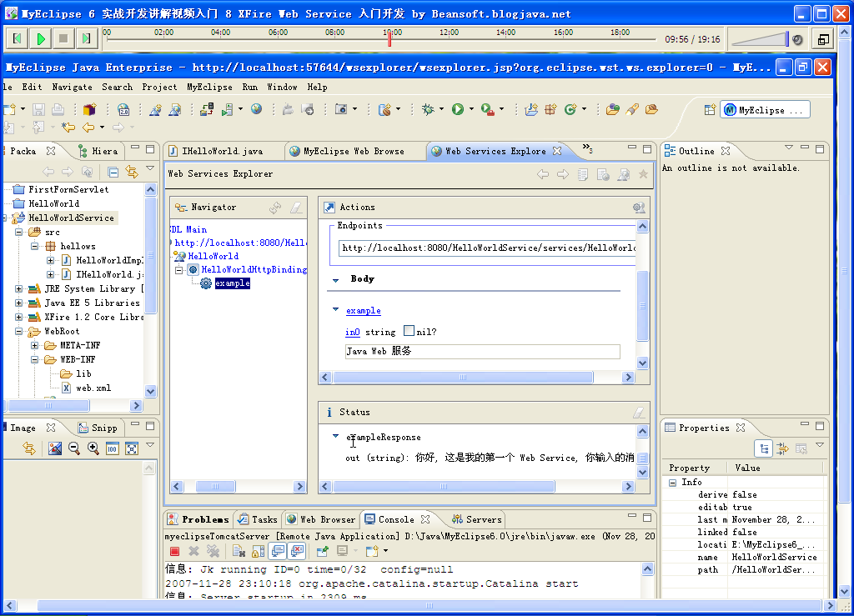This screenshot has width=854, height=616.
Task: Click the endpoint URL field
Action: pyautogui.click(x=487, y=248)
